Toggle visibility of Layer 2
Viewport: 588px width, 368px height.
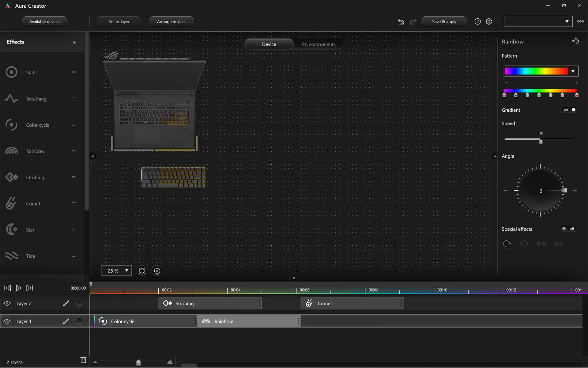[7, 304]
